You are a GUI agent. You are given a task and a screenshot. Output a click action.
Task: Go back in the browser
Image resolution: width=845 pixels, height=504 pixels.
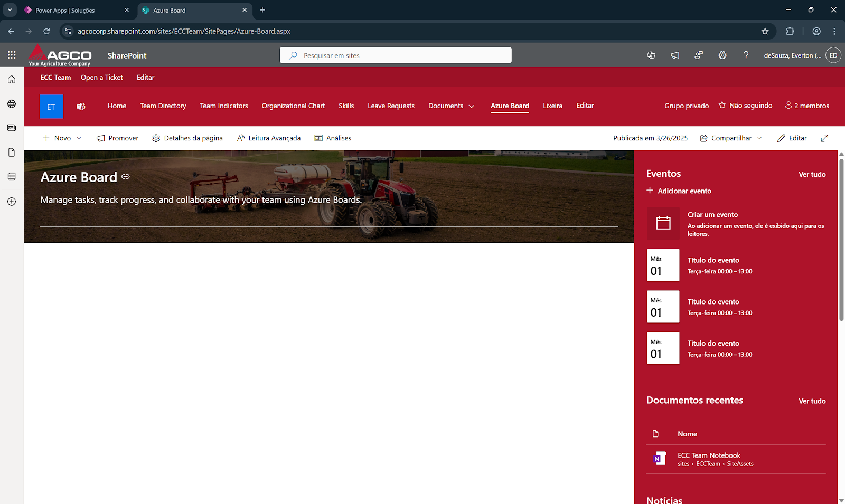pos(11,31)
